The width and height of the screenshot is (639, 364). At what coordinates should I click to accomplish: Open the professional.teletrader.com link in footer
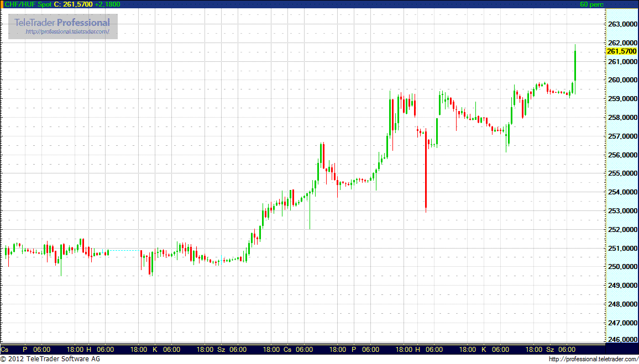(x=593, y=359)
